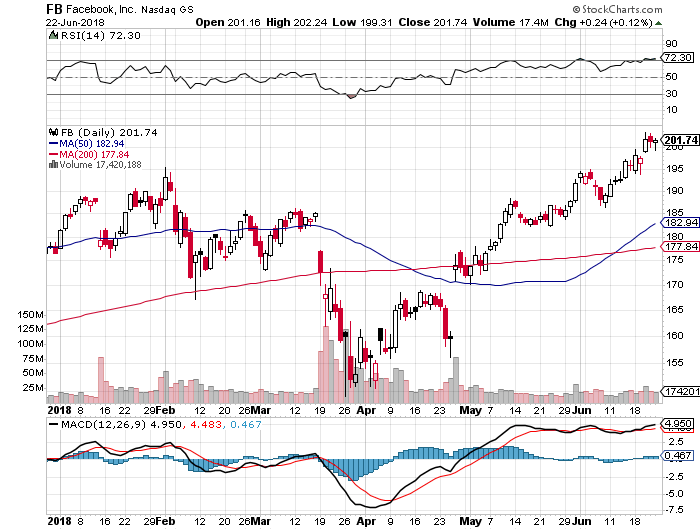The height and width of the screenshot is (530, 700).
Task: Click the StockCharts.com watermark text
Action: click(x=622, y=9)
